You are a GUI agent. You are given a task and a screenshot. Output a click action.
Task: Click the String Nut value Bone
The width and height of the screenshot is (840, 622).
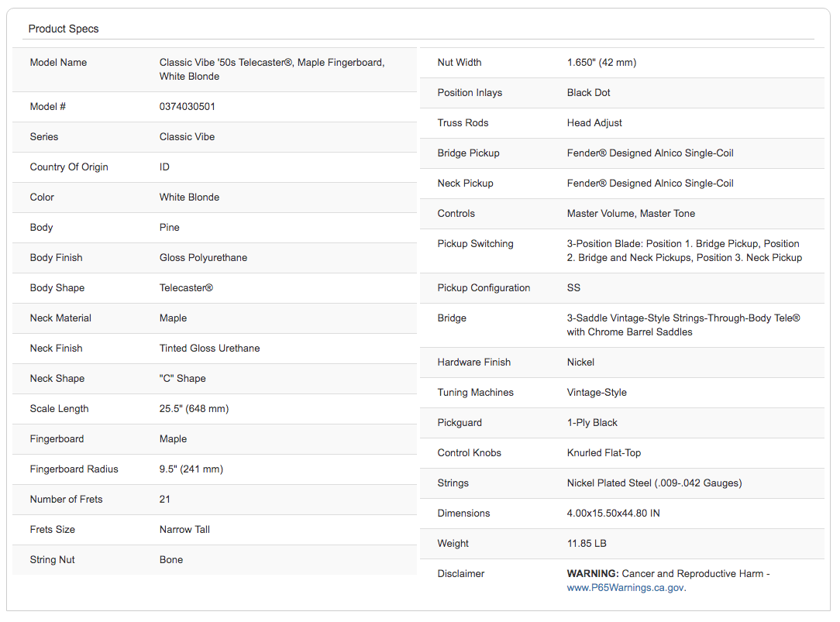point(171,560)
